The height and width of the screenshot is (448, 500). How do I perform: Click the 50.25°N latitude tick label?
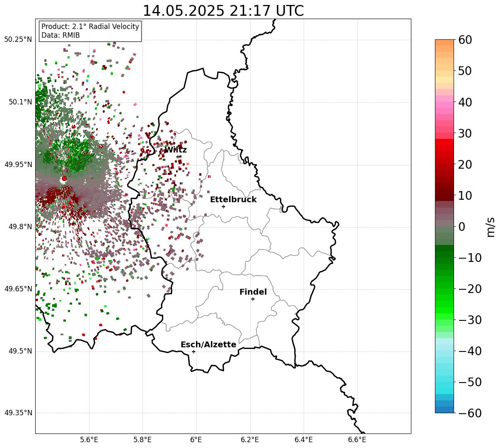coord(18,40)
